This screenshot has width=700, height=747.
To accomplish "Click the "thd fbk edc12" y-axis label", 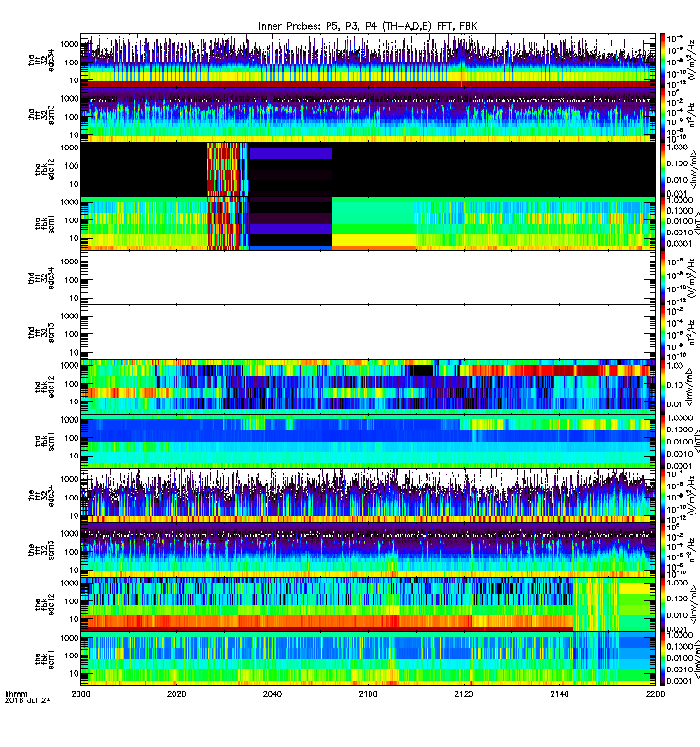I will click(x=45, y=388).
